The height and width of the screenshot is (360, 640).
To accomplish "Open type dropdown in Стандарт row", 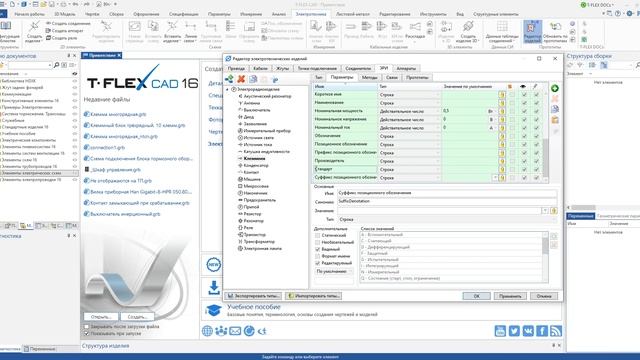I will 438,169.
